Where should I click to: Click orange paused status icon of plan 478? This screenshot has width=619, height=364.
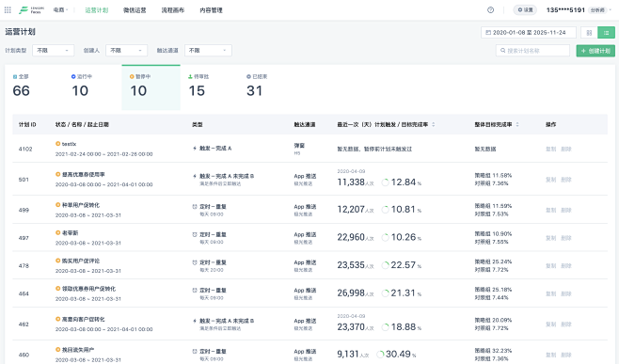pyautogui.click(x=58, y=261)
